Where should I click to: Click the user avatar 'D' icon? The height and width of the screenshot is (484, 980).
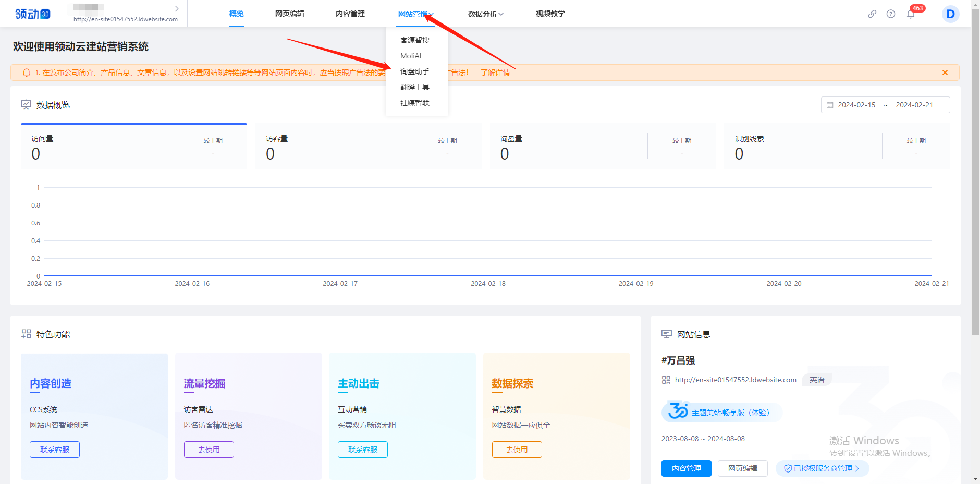tap(950, 14)
